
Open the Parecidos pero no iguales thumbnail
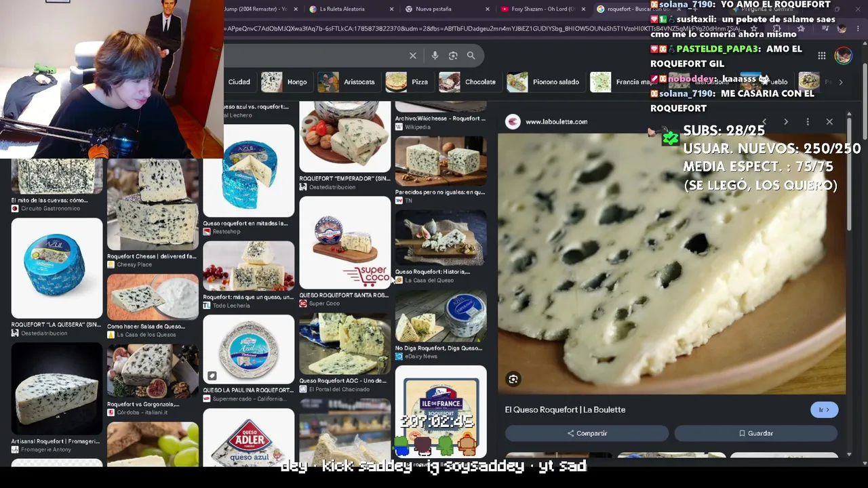[x=441, y=161]
